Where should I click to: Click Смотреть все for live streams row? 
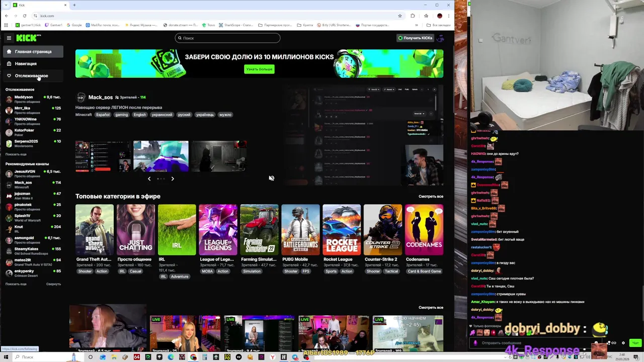(431, 308)
